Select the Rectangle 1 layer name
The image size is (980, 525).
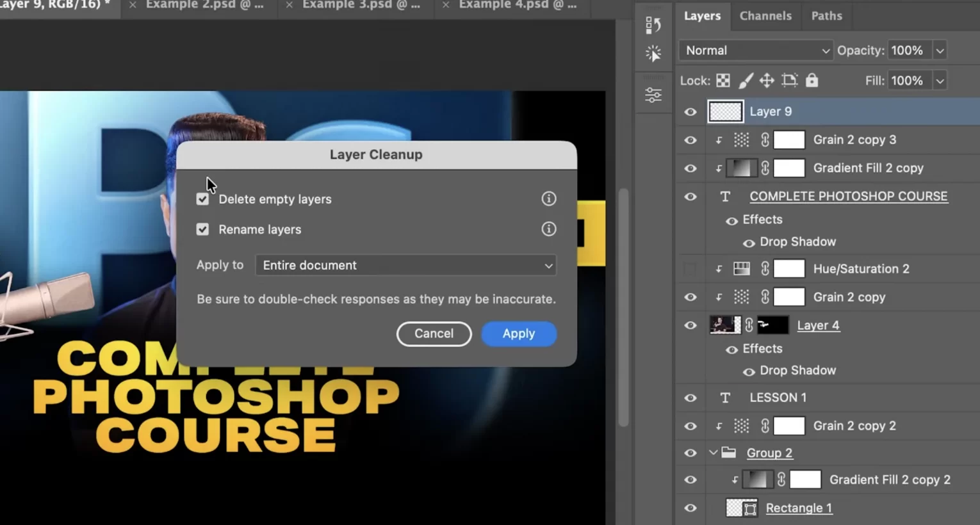click(x=799, y=508)
